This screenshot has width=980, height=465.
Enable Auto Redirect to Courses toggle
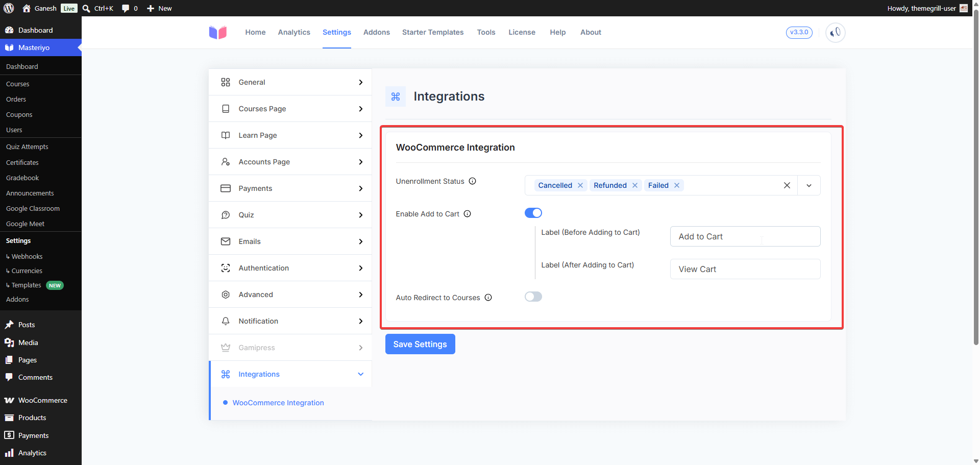[533, 297]
